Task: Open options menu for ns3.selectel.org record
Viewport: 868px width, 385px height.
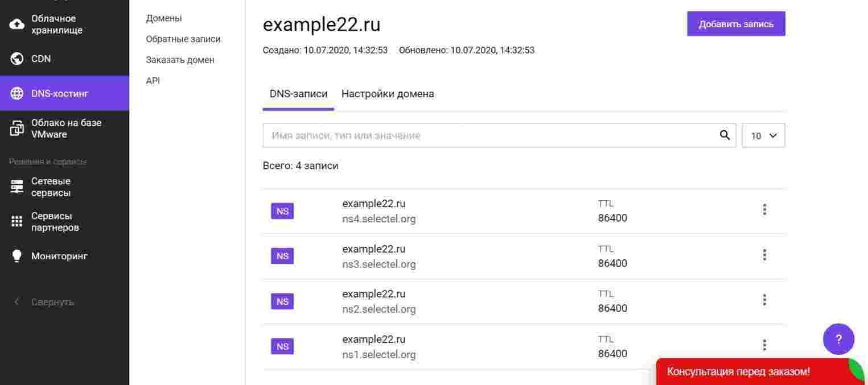Action: [764, 255]
